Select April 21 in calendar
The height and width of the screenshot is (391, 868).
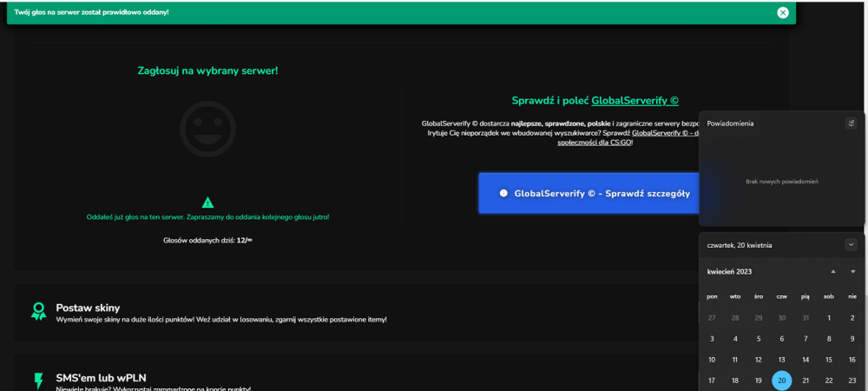[806, 381]
